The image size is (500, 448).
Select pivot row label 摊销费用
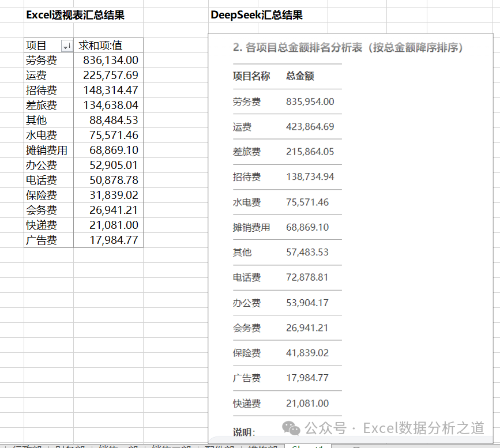49,150
